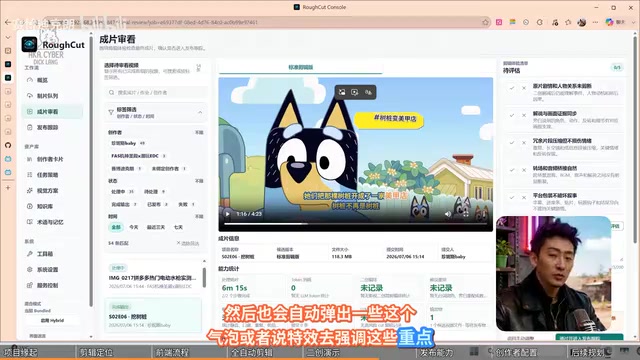
Task: Click 清除筛选 to clear filters
Action: (188, 243)
